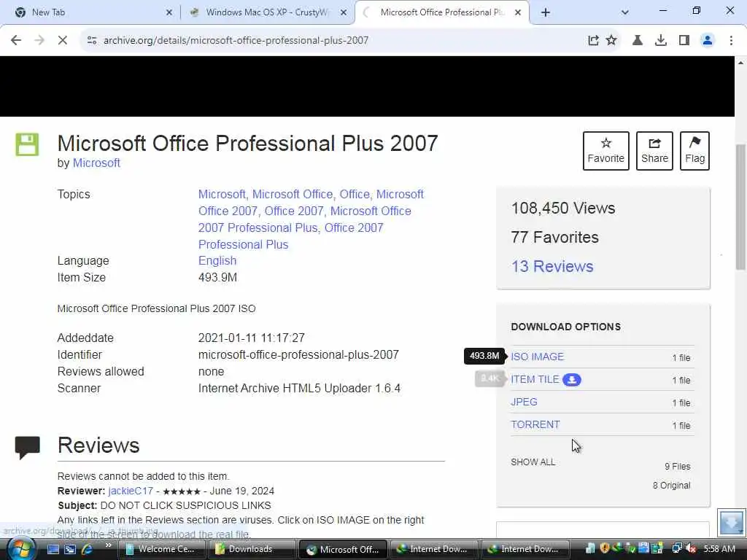
Task: Toggle the browser side panel icon
Action: (684, 41)
